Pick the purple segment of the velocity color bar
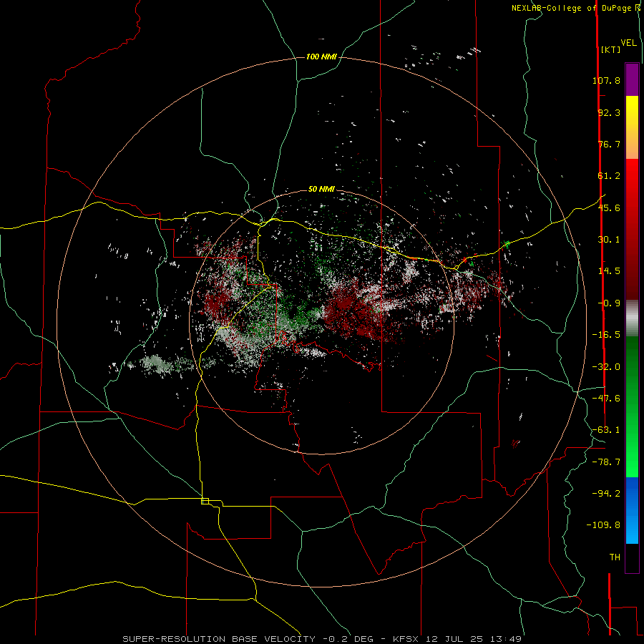 click(632, 79)
